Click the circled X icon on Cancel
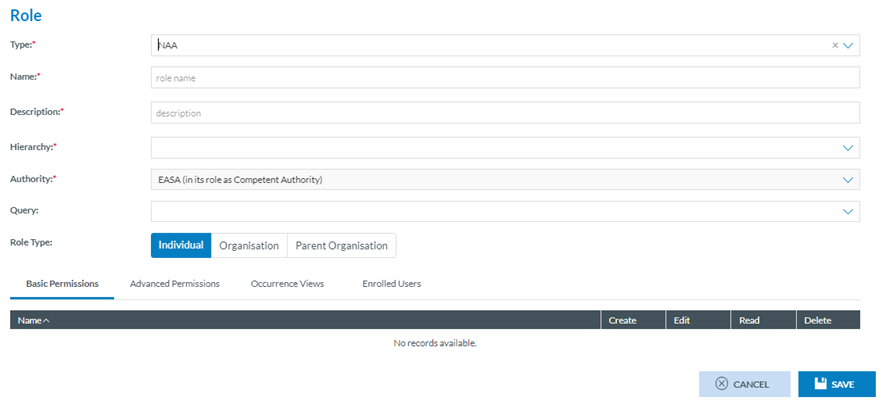Image resolution: width=886 pixels, height=408 pixels. pos(721,384)
